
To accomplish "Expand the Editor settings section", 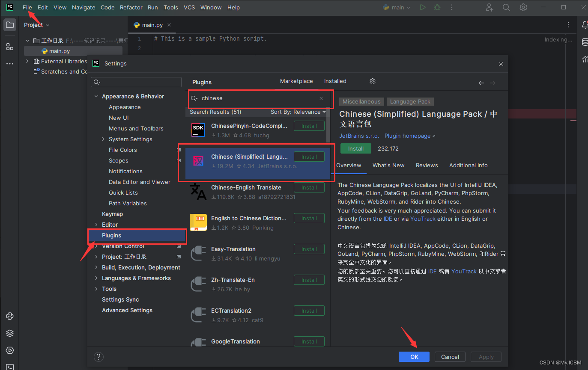I will (x=96, y=225).
